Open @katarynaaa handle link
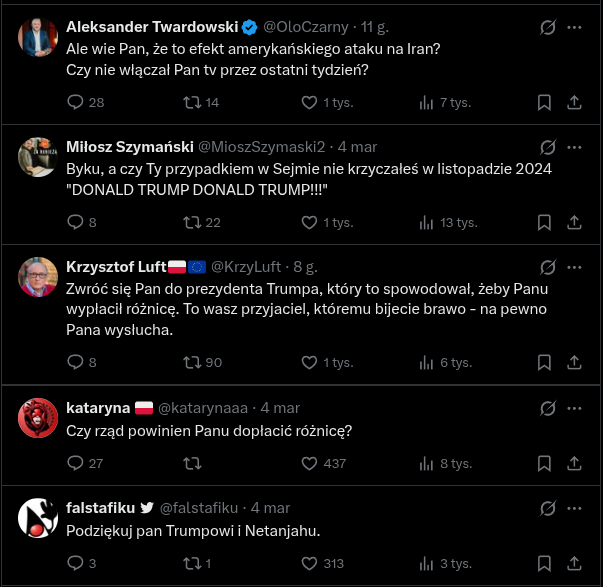This screenshot has height=587, width=603. tap(208, 408)
